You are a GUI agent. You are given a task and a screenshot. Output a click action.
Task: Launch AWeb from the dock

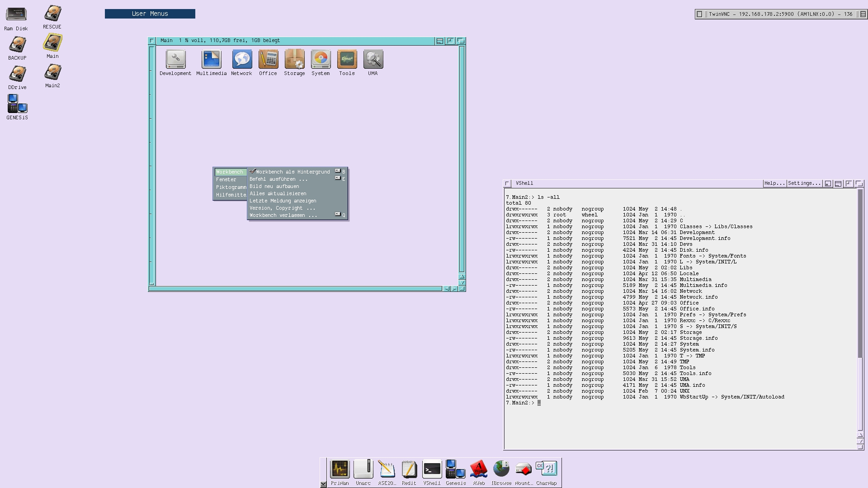[x=478, y=470]
